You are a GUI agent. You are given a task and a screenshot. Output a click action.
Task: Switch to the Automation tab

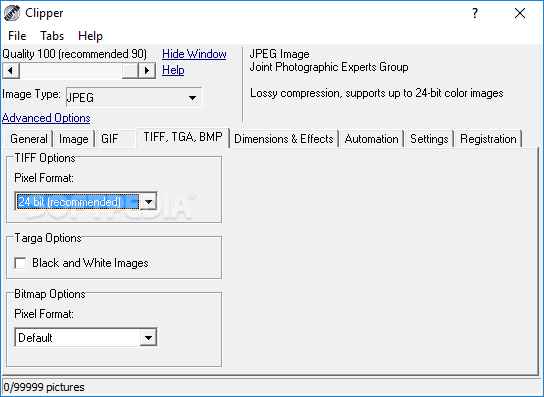[372, 139]
